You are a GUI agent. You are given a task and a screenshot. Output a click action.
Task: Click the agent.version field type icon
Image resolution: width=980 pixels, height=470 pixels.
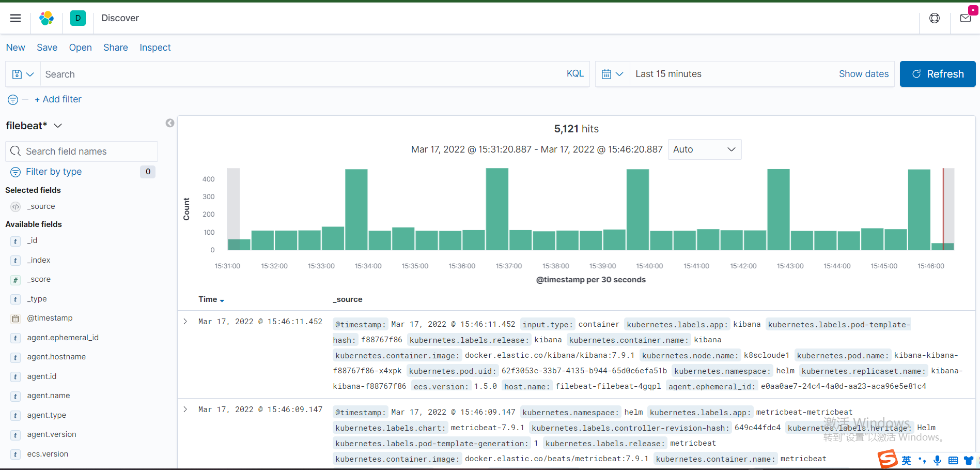pos(15,435)
